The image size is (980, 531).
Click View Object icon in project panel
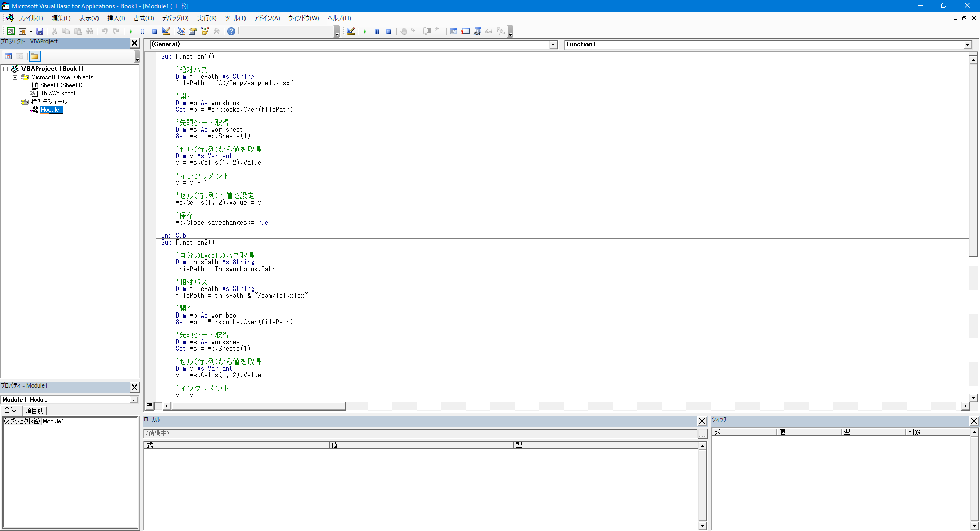tap(20, 56)
